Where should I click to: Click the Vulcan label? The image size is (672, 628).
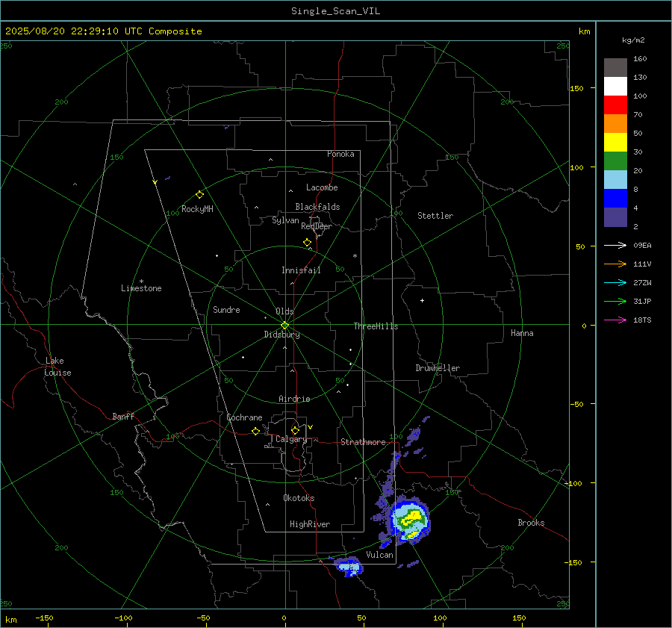[x=380, y=555]
